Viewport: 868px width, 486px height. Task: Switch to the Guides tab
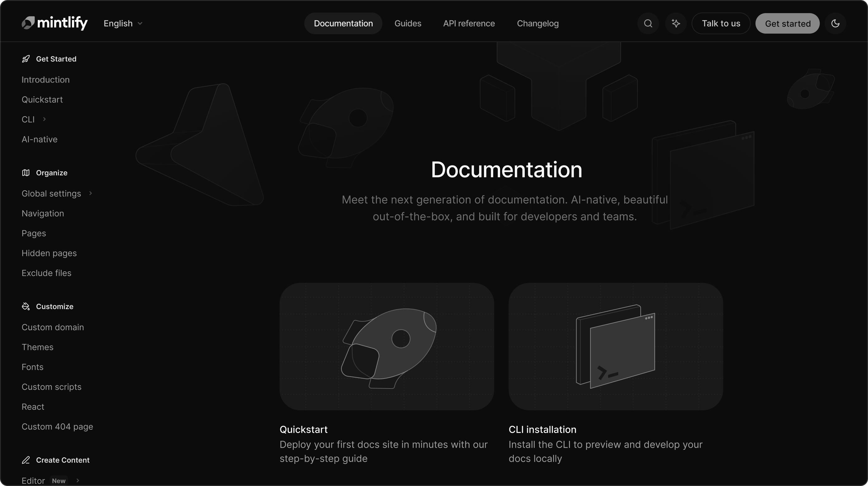tap(408, 23)
